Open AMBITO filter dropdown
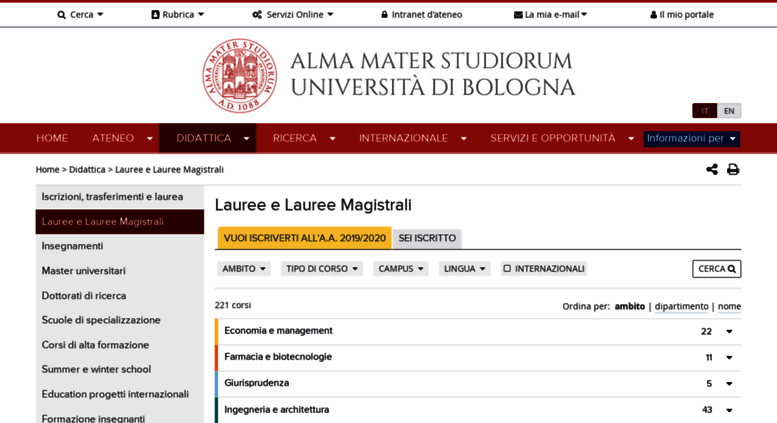This screenshot has height=423, width=777. coord(244,268)
